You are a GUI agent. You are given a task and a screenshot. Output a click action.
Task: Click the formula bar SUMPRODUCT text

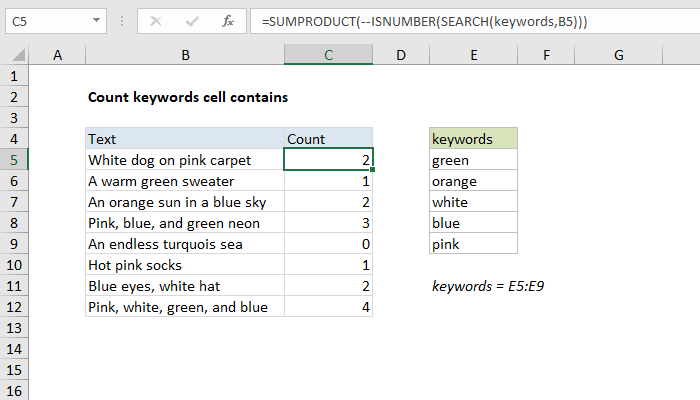point(424,21)
